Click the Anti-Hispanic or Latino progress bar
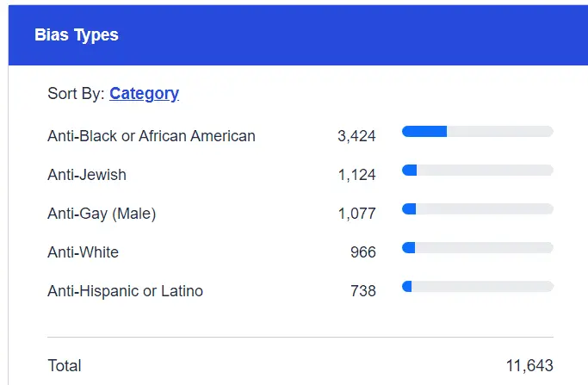 (477, 286)
